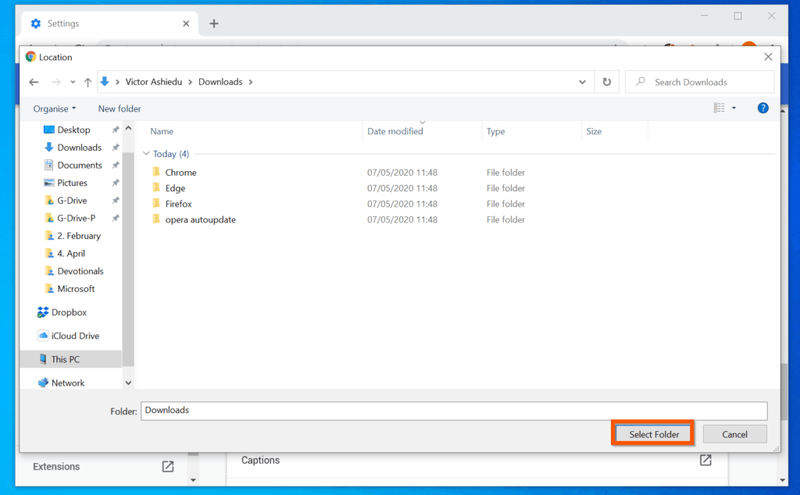Open Network in the navigation pane

pos(68,383)
